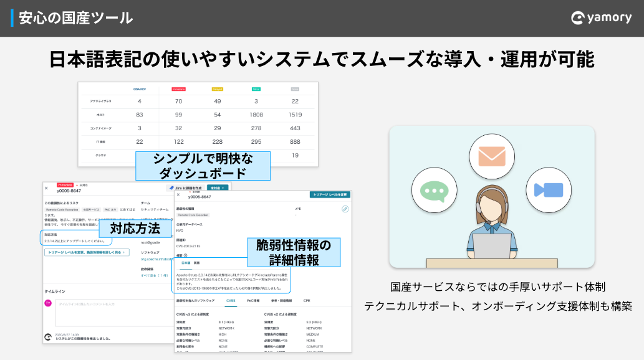Close the left y0005-8647 detail panel

(x=46, y=189)
